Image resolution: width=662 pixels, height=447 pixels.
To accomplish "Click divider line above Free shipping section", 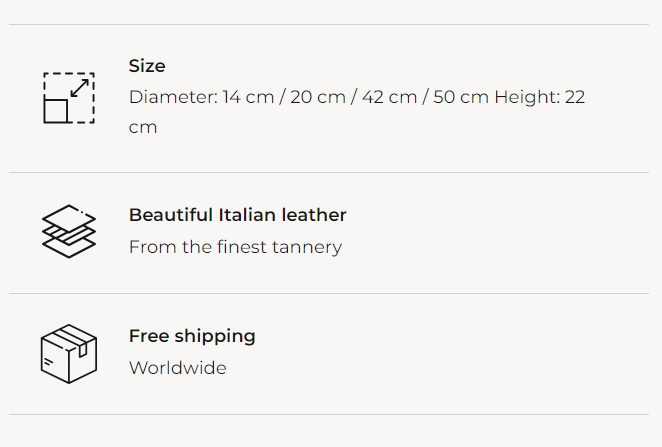I will point(330,293).
